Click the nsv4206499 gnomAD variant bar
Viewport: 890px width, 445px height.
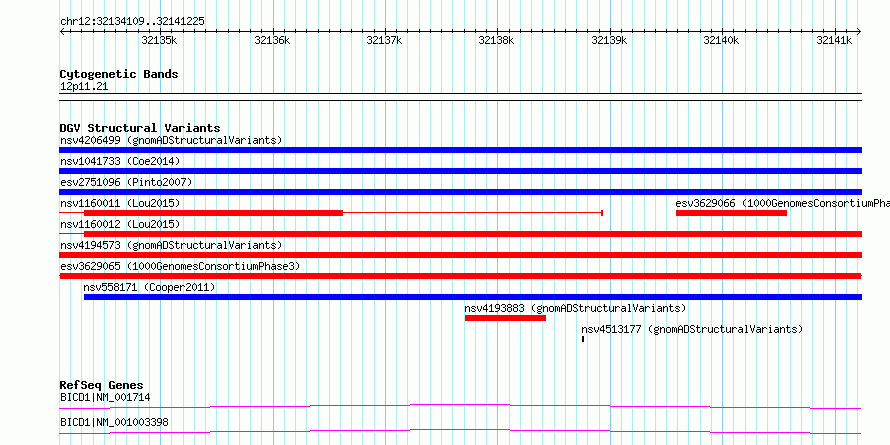460,150
